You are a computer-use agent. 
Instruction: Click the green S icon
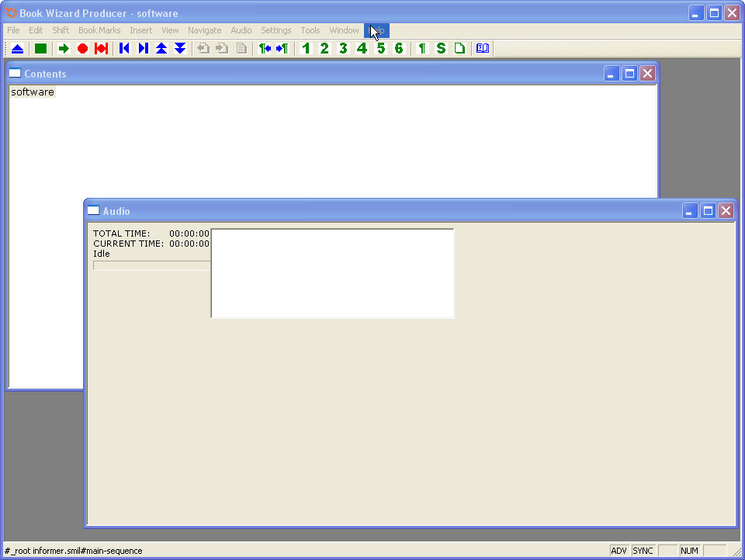click(x=441, y=48)
